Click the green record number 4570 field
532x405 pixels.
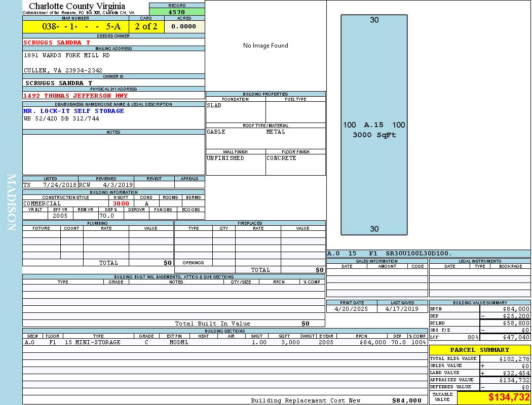177,12
